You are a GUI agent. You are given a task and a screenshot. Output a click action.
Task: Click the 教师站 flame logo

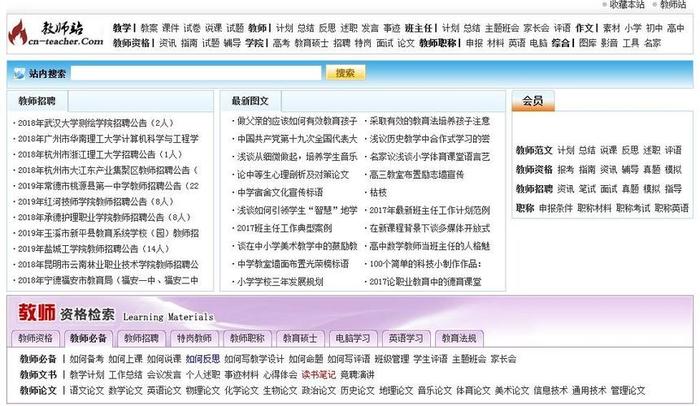(x=57, y=33)
